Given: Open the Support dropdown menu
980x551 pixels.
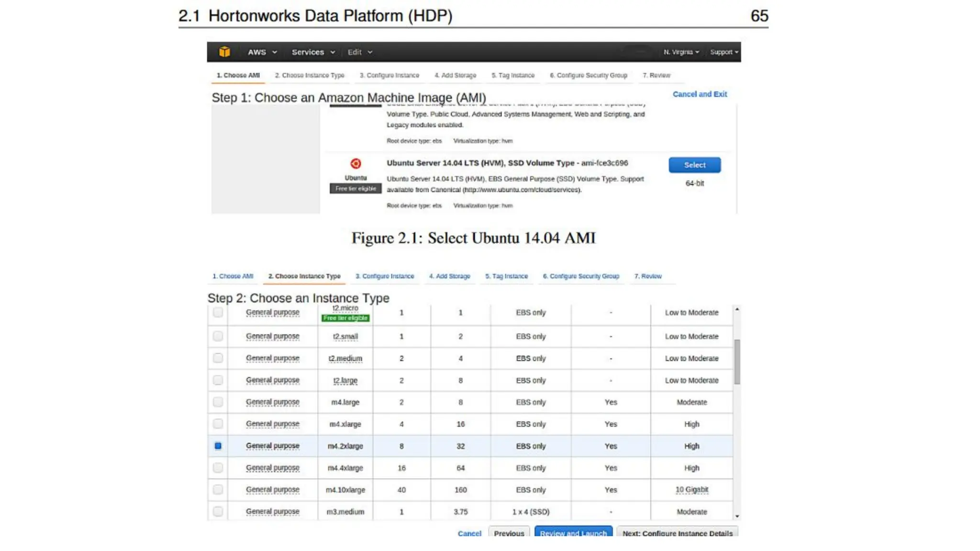Looking at the screenshot, I should tap(724, 52).
